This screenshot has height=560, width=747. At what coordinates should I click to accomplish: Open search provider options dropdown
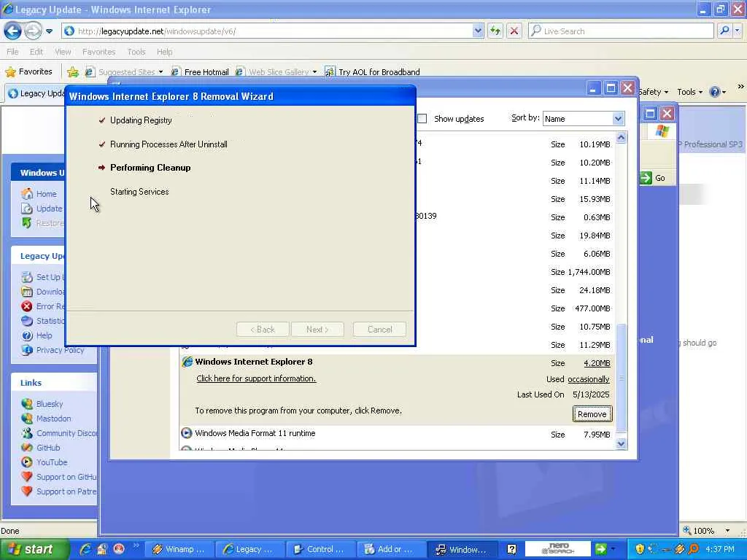pos(738,31)
